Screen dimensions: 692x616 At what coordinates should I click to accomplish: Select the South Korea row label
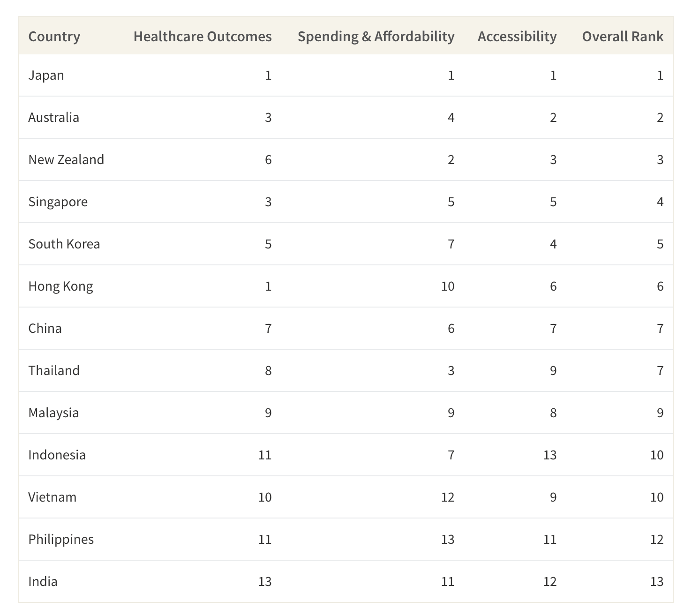pyautogui.click(x=64, y=244)
